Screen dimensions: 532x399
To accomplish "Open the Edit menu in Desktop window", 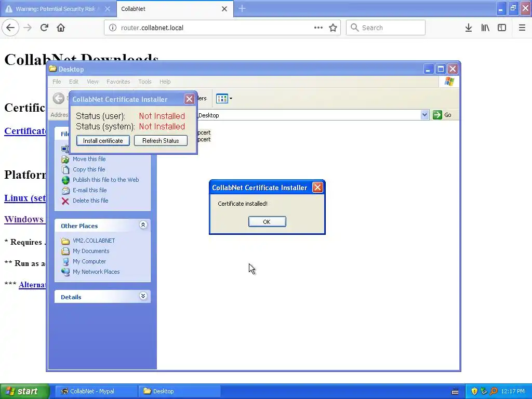I will point(74,82).
